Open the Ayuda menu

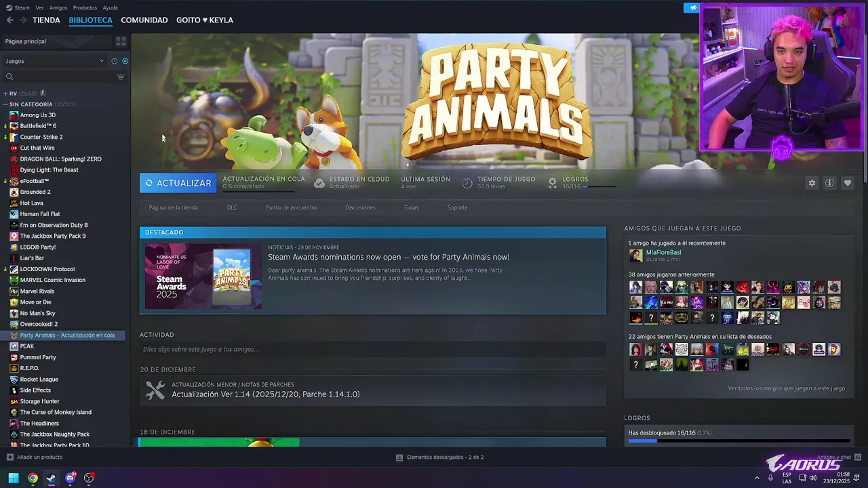[110, 7]
